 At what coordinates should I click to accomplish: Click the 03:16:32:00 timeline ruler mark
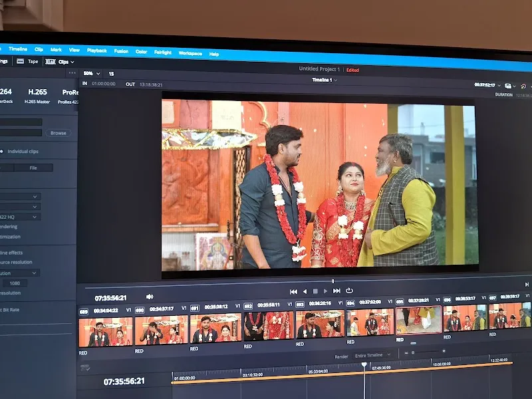(253, 375)
